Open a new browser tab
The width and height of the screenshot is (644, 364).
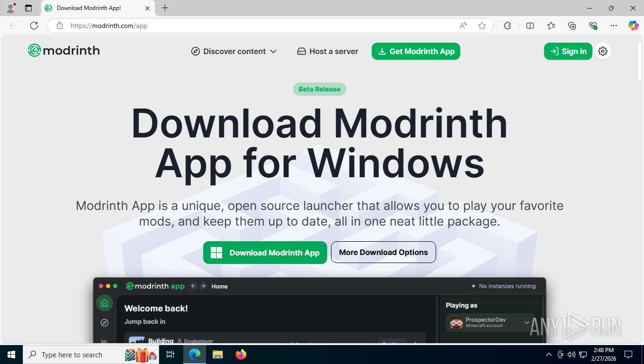pos(165,8)
